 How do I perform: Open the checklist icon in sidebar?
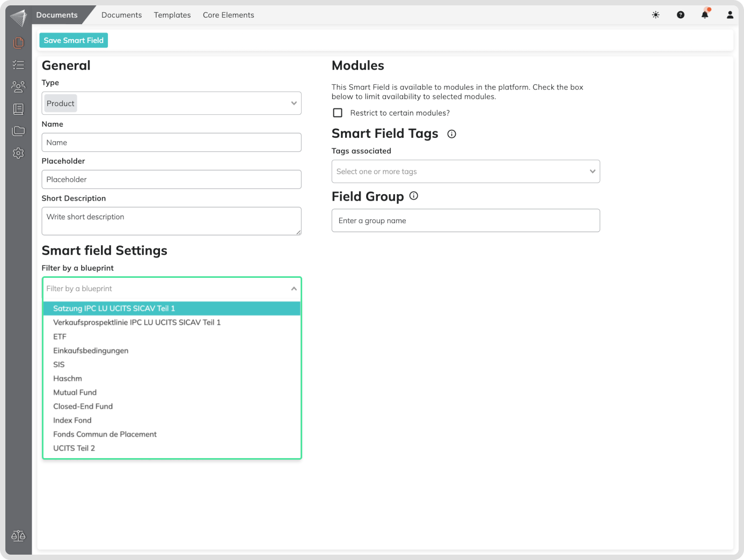(18, 65)
